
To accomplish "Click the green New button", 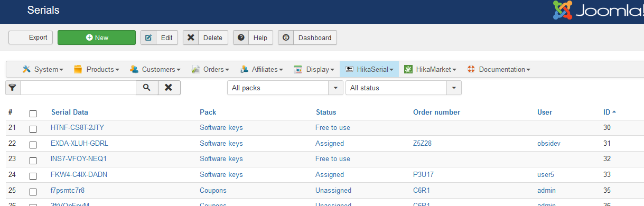I will [97, 38].
